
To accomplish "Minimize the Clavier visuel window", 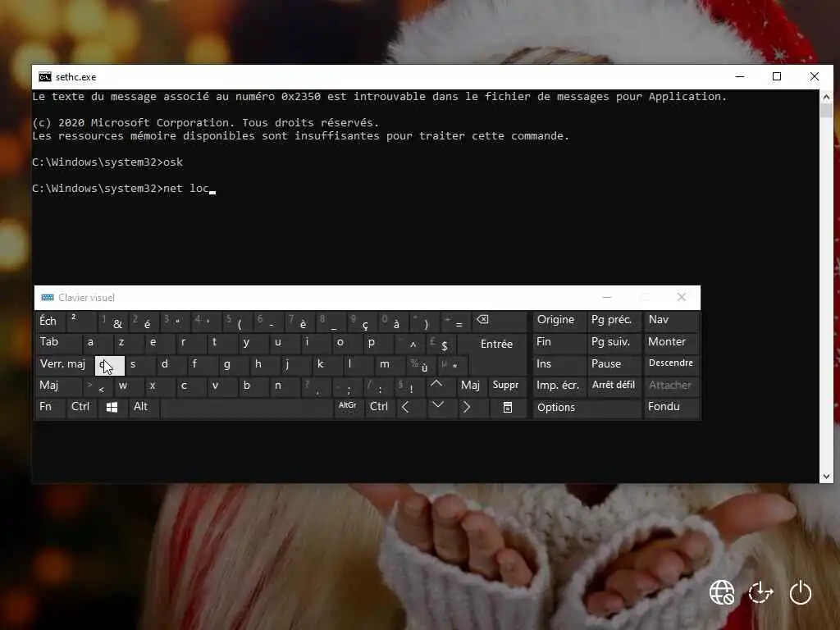I will tap(606, 297).
